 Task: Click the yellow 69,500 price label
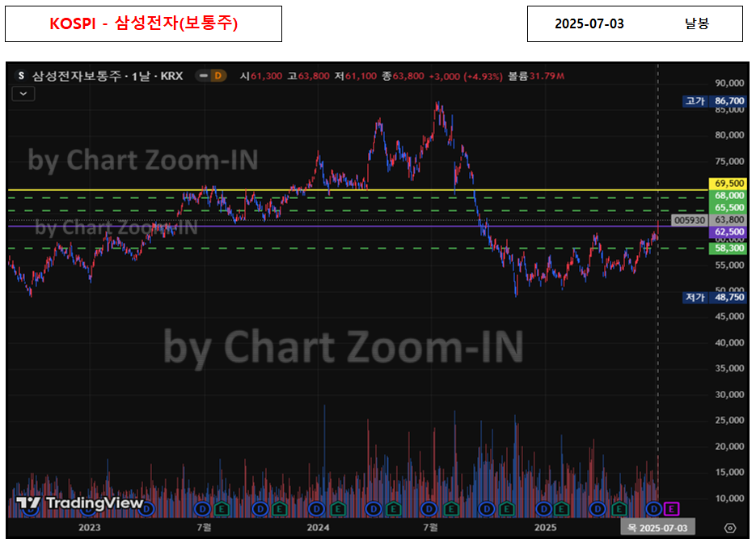(728, 184)
